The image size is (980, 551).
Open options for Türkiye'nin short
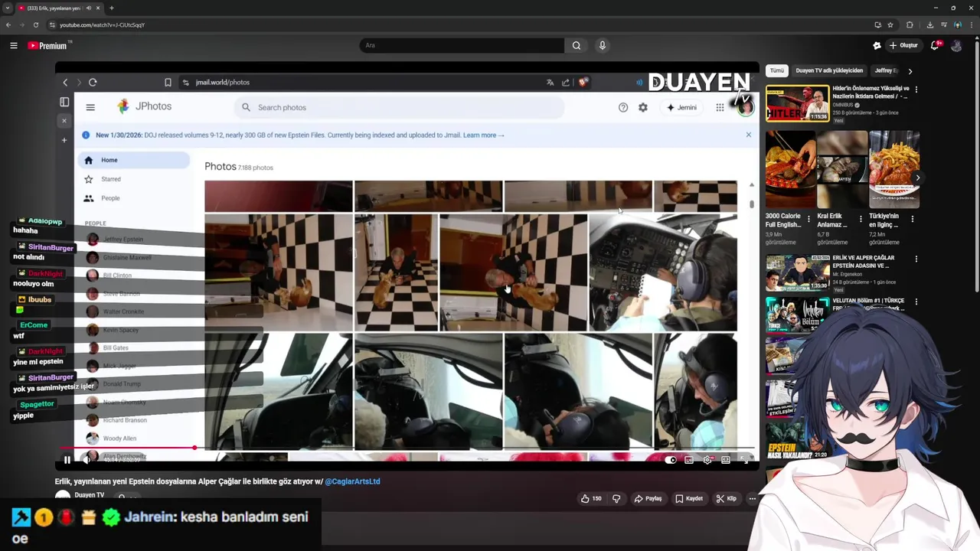913,219
